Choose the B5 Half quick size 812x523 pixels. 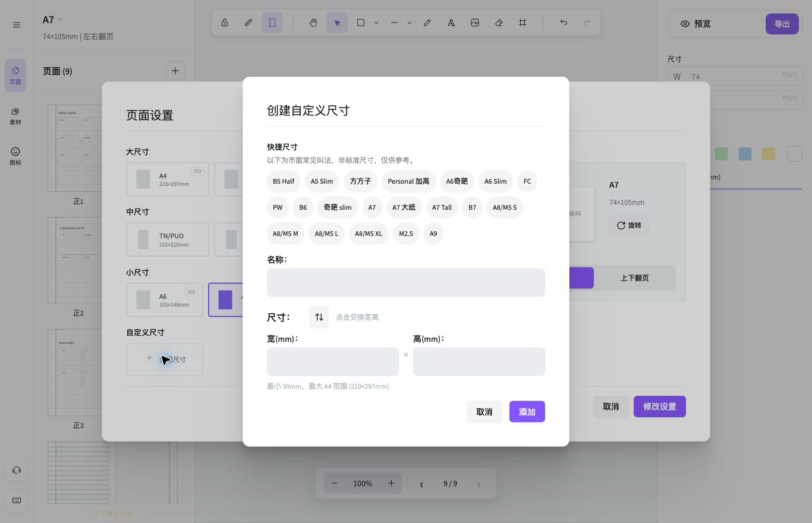(284, 181)
